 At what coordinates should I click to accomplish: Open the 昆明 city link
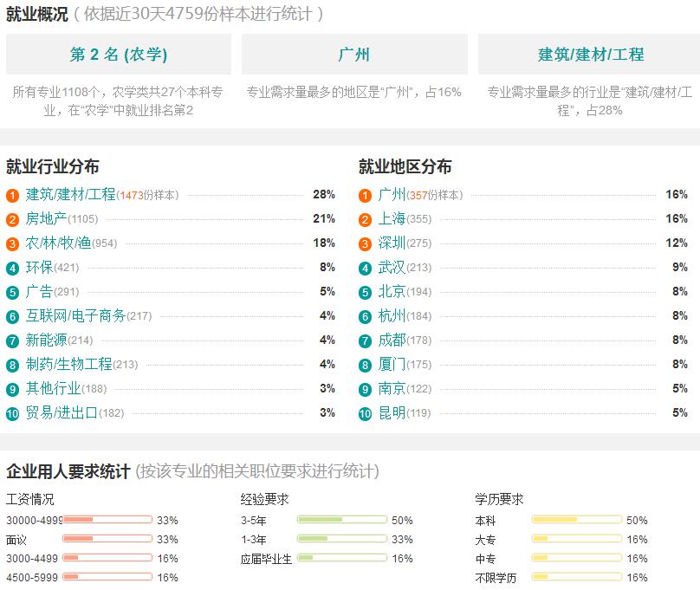pyautogui.click(x=392, y=412)
